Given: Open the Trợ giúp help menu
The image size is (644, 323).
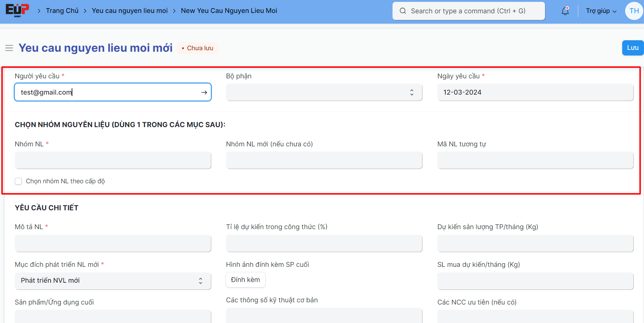Looking at the screenshot, I should coord(601,11).
